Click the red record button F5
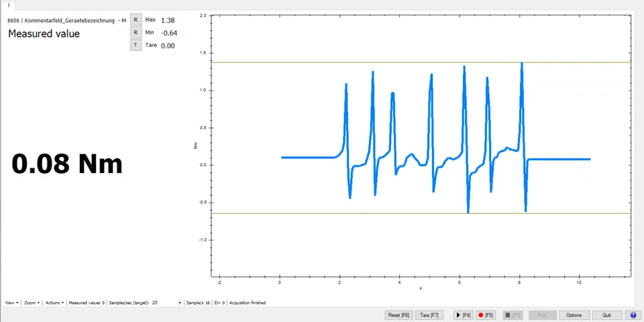The width and height of the screenshot is (644, 322). (486, 315)
